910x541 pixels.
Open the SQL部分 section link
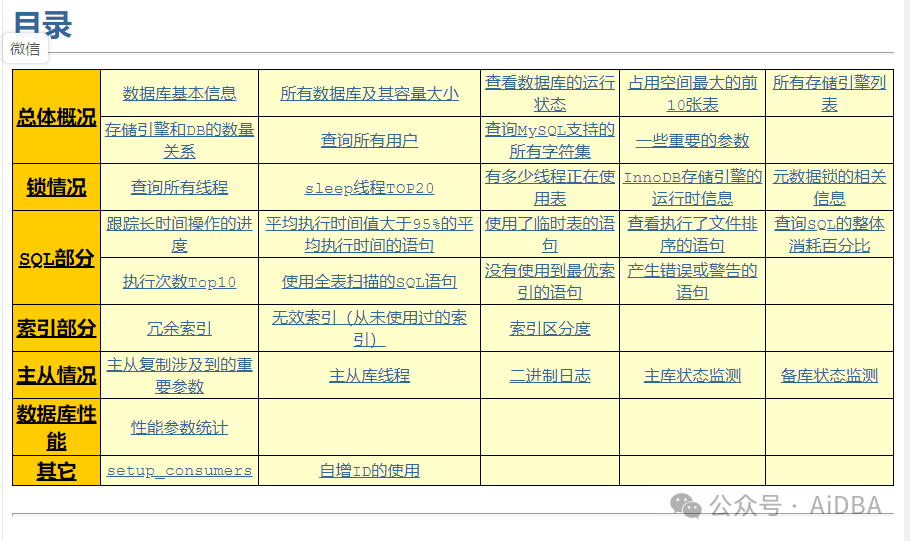56,258
